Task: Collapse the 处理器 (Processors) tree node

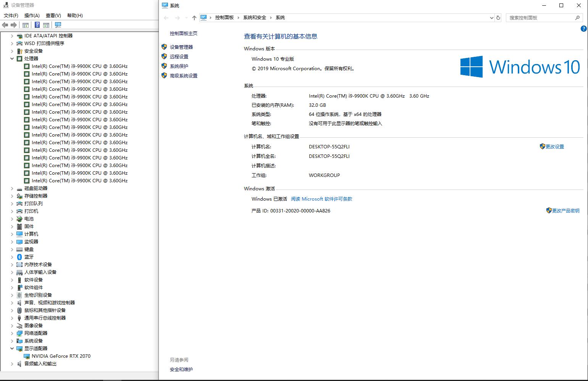Action: tap(12, 58)
